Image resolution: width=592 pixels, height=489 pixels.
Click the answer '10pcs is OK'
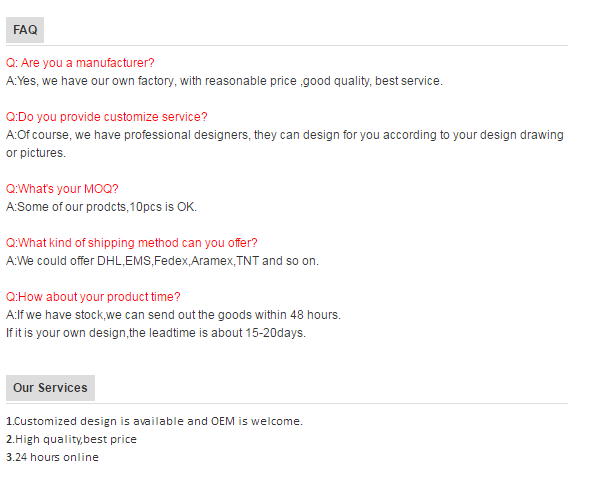point(102,207)
